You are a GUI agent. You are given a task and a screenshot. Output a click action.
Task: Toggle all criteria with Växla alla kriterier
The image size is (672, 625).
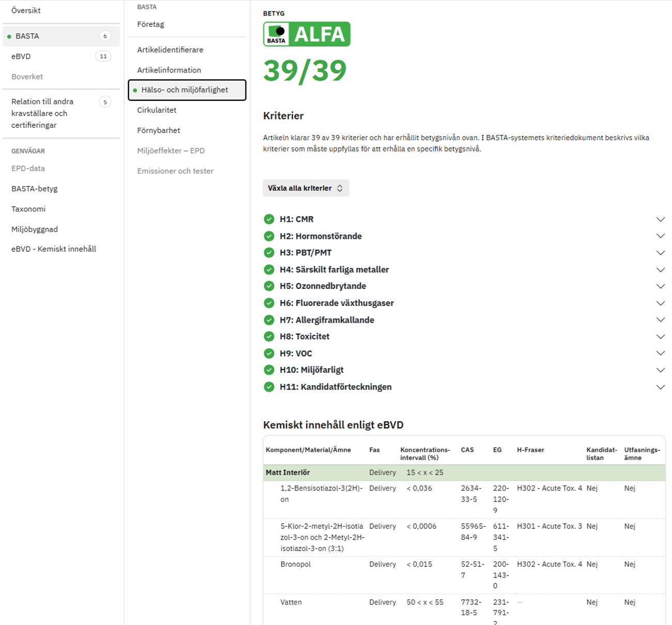[306, 188]
